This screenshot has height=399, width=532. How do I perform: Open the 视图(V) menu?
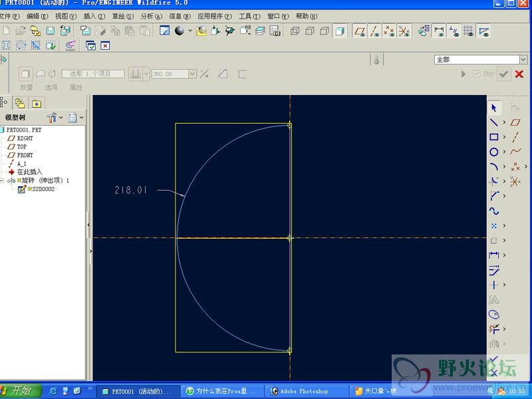click(x=66, y=16)
